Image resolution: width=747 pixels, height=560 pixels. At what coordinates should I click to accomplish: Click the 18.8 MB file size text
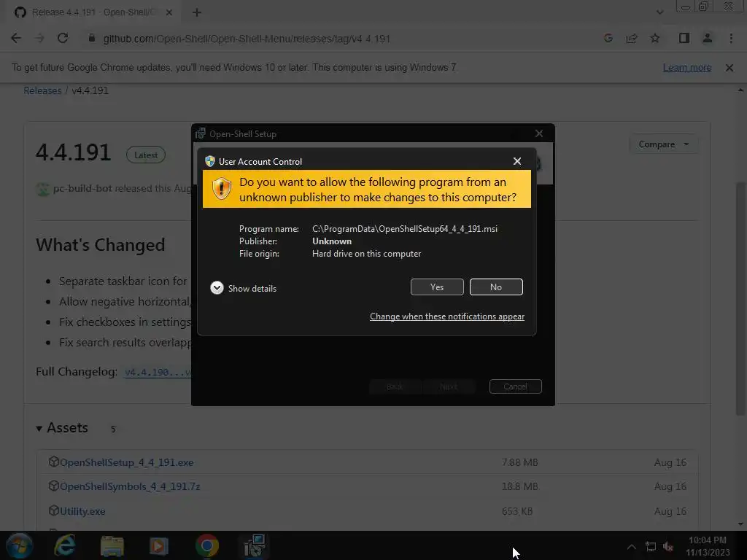(x=519, y=486)
